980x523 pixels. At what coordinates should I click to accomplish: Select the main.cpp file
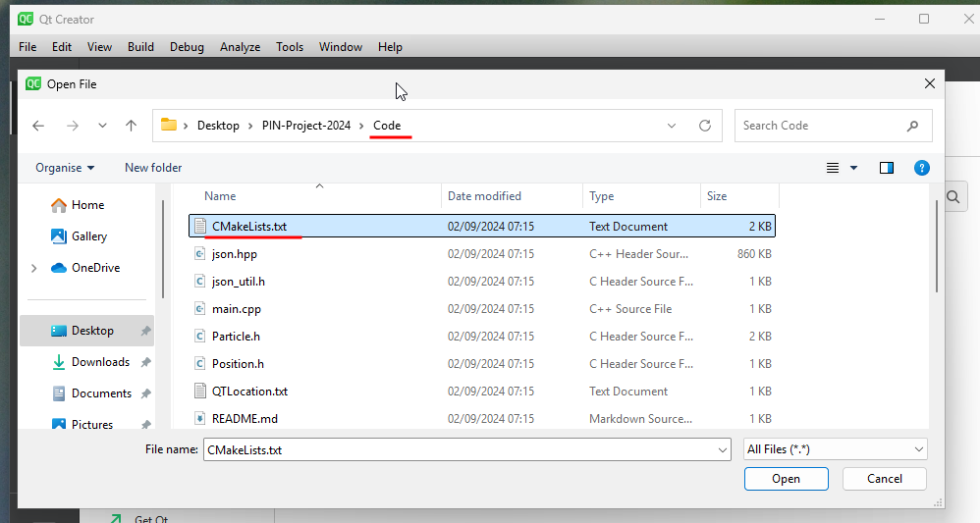(x=236, y=309)
